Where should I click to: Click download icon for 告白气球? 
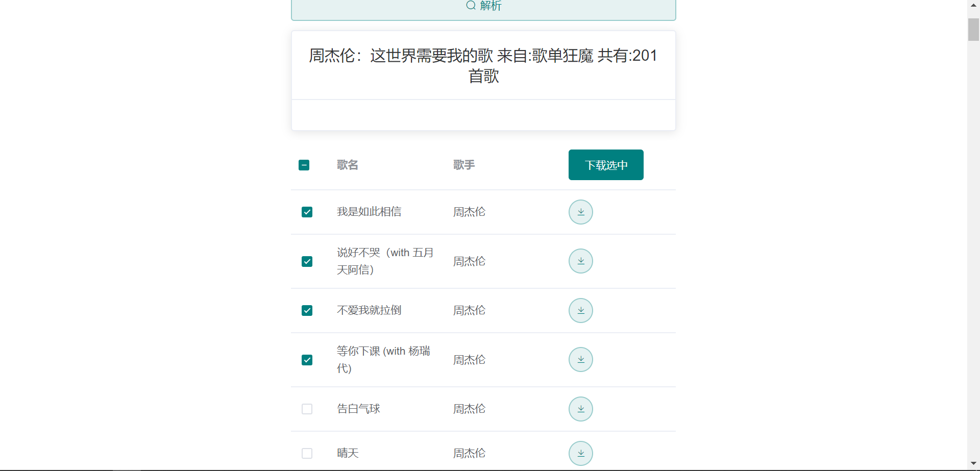(x=580, y=409)
